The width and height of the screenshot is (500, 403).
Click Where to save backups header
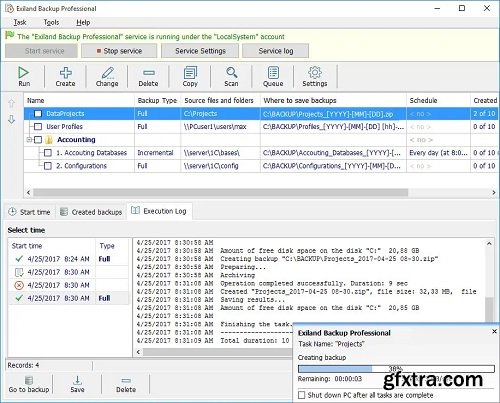tap(333, 100)
